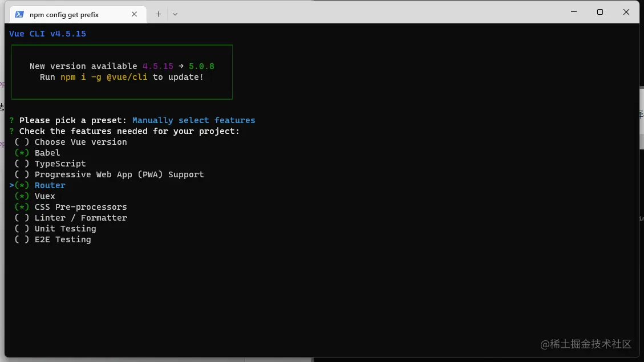Click the 'Vuex' option label
This screenshot has width=644, height=362.
click(44, 196)
